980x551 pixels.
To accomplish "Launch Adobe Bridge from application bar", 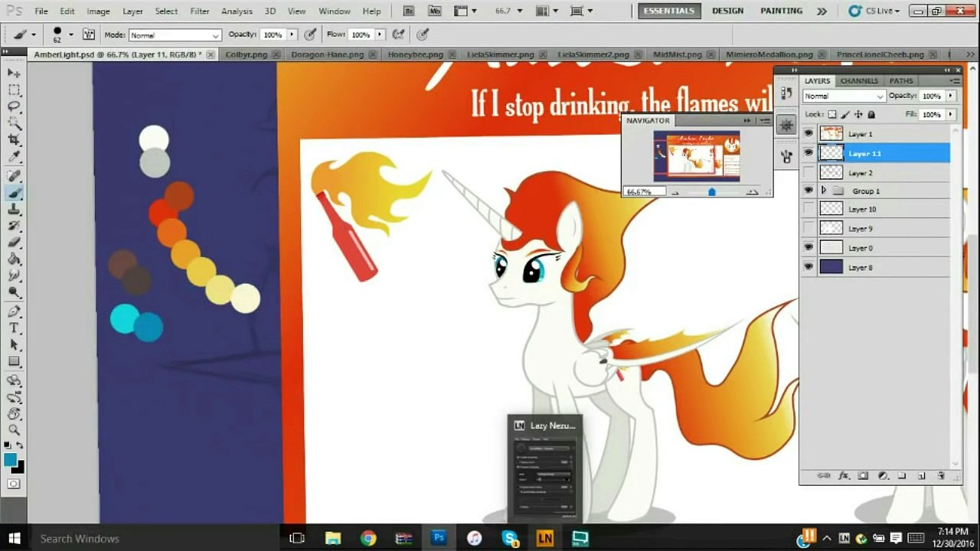I will (x=409, y=11).
